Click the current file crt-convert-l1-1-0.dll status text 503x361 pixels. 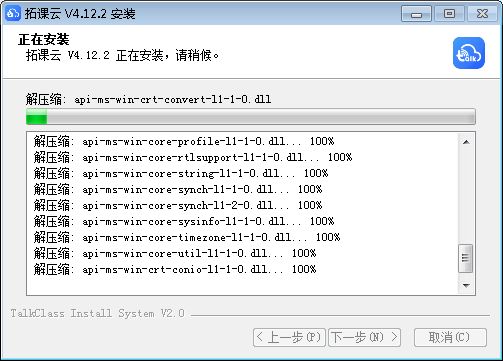click(x=148, y=99)
